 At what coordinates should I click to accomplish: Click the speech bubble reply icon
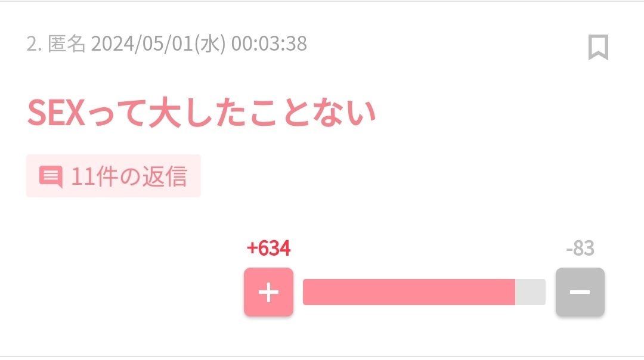(51, 176)
